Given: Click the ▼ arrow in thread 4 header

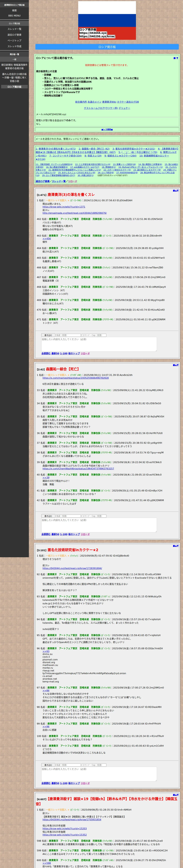Looking at the screenshot, I should click(178, 795).
